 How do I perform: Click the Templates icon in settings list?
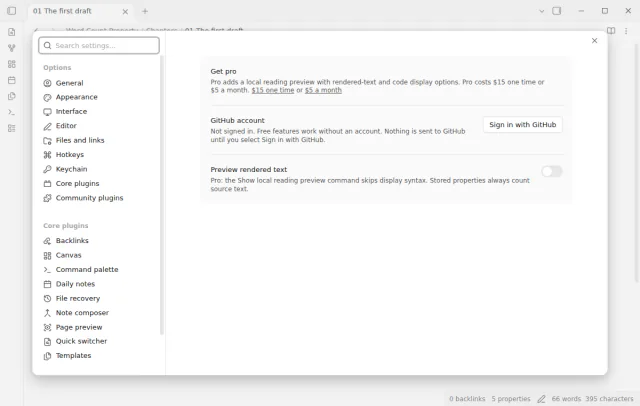47,356
